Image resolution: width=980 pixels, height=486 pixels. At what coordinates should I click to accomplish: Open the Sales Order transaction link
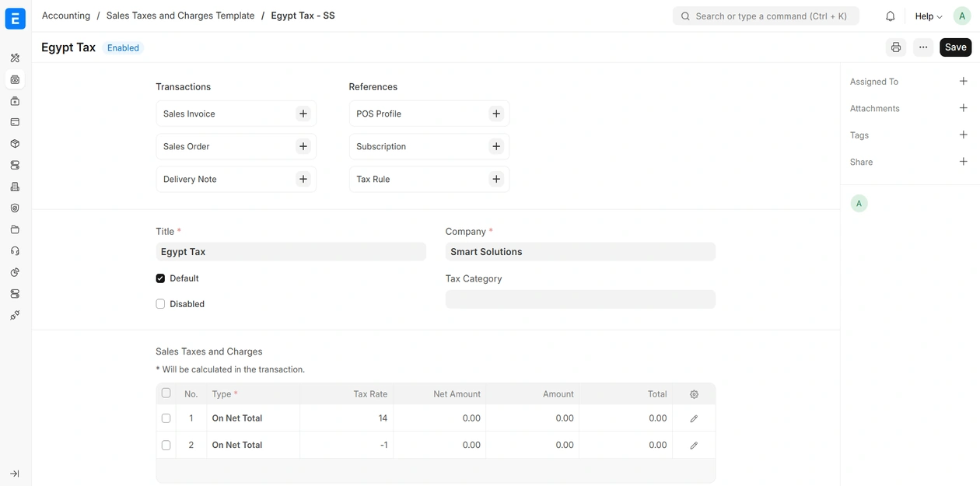pos(187,146)
